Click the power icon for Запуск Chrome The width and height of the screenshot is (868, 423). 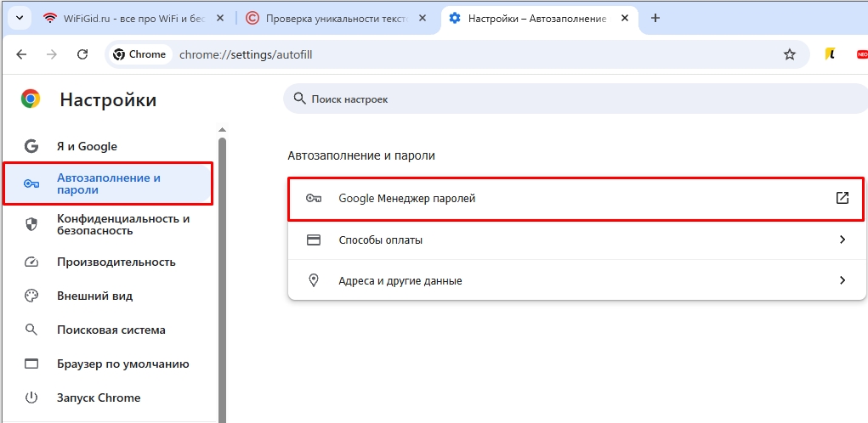point(31,398)
